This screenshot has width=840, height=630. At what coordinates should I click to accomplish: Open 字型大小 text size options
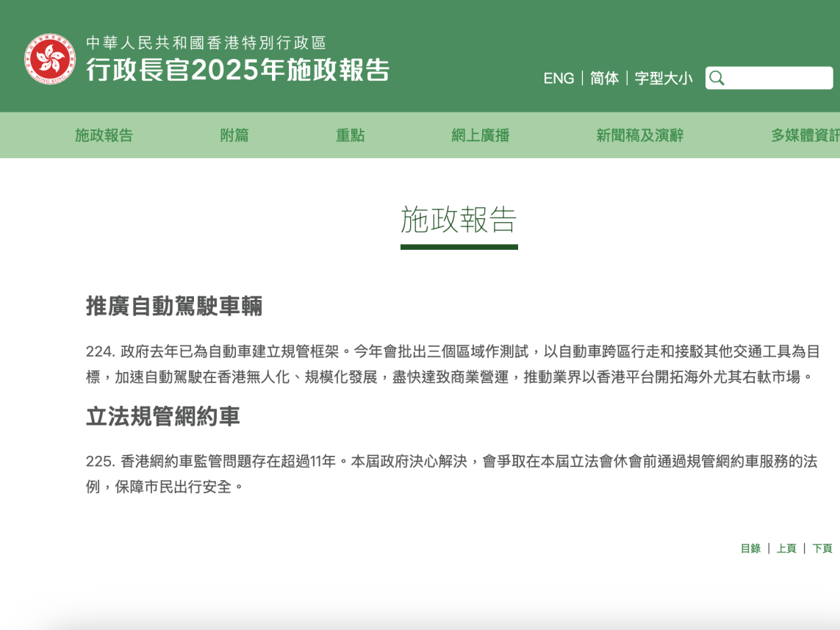(x=663, y=78)
